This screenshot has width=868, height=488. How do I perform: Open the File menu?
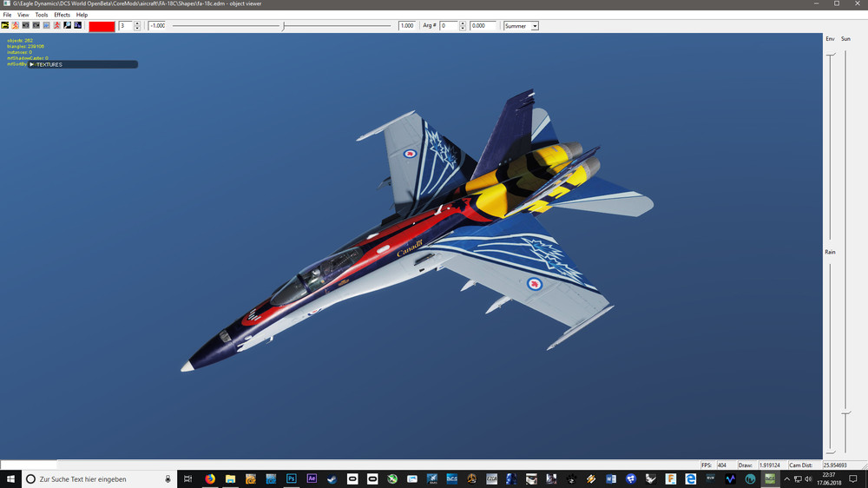click(x=7, y=15)
